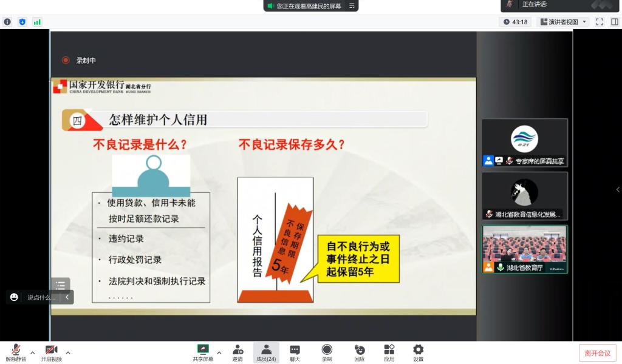
Task: Select the 湖北省教育厅 video thumbnail
Action: coord(525,249)
